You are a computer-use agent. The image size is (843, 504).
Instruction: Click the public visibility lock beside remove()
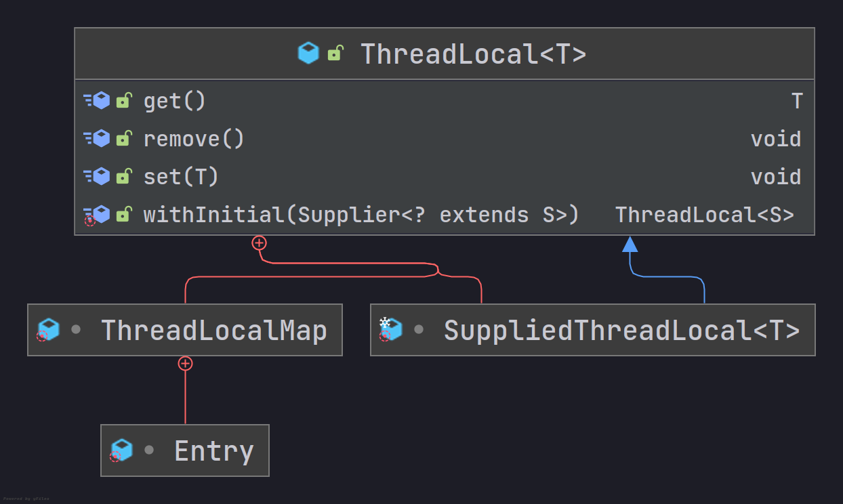click(x=123, y=139)
